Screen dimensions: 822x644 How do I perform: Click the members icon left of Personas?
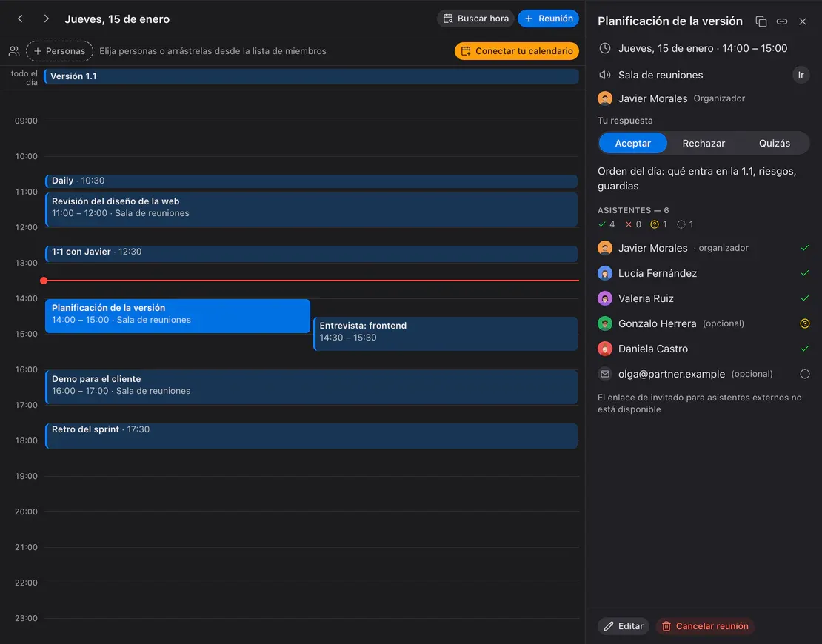[x=14, y=51]
